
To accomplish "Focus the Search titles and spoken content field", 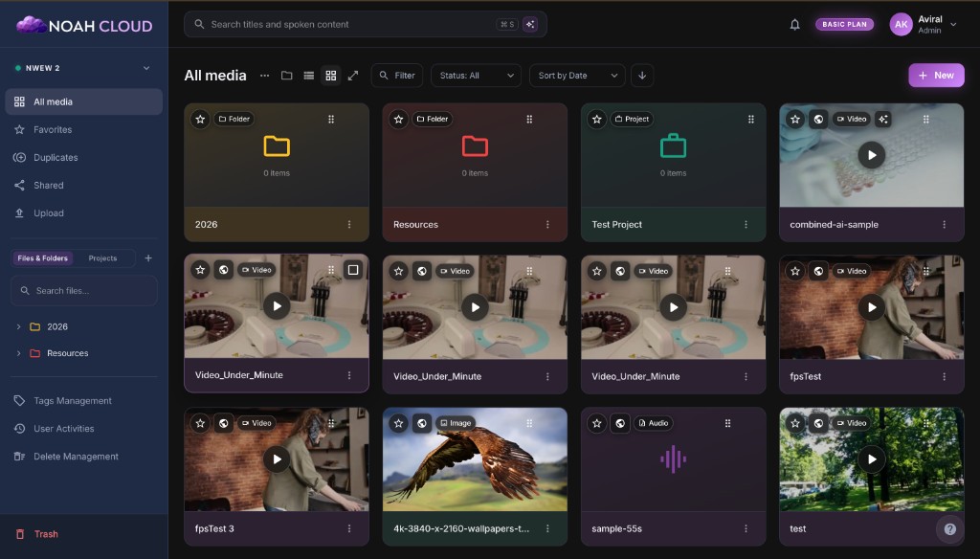I will tap(365, 24).
